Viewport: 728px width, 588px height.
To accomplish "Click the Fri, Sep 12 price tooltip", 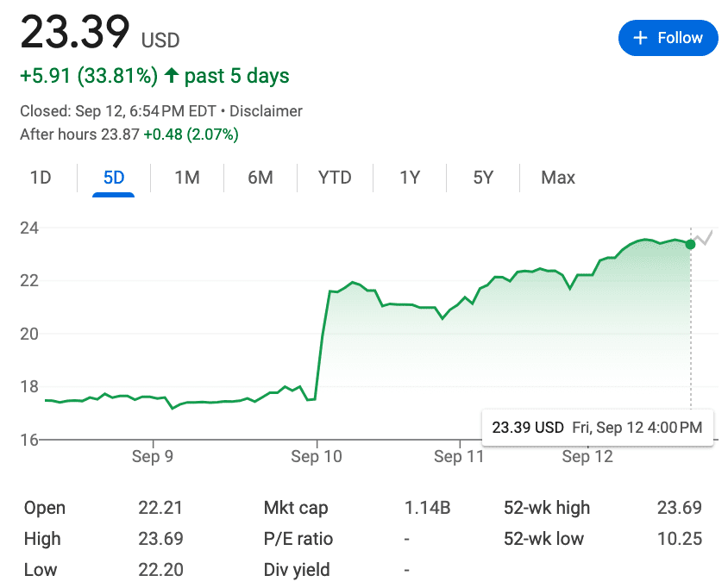I will [597, 428].
